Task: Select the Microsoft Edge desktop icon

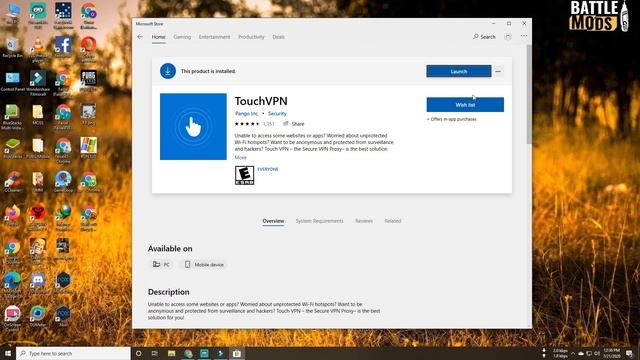Action: click(x=12, y=284)
